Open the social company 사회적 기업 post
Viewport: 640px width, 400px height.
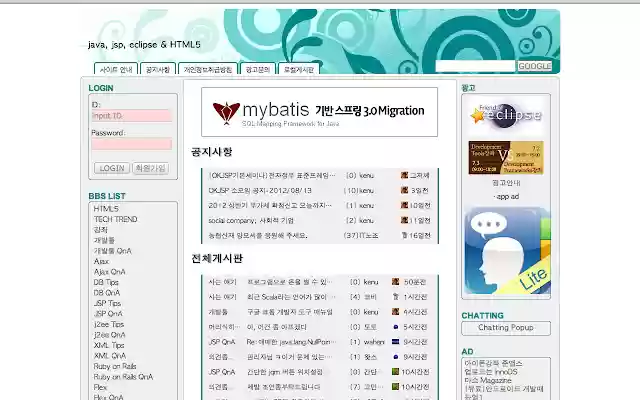[251, 220]
